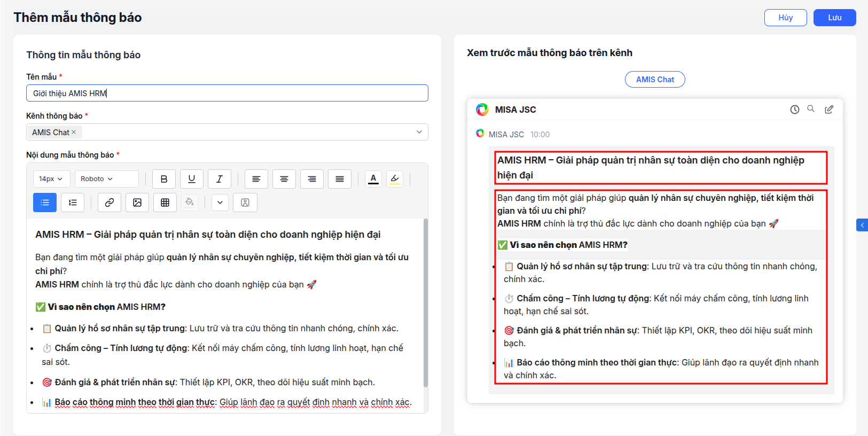Center-align the text
Image resolution: width=868 pixels, height=436 pixels.
coord(284,179)
